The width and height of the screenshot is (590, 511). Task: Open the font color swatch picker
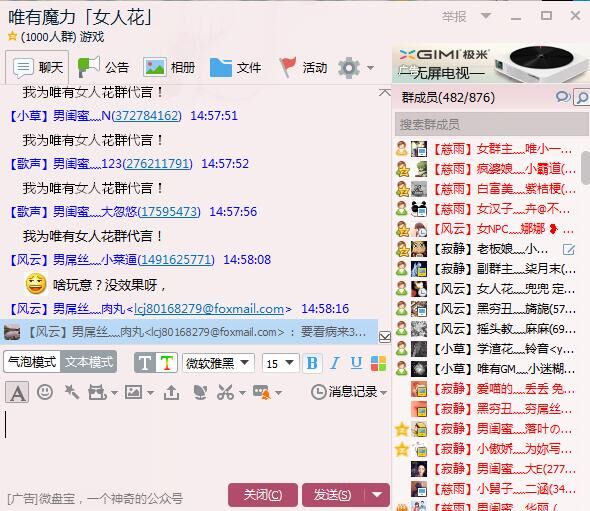point(378,363)
